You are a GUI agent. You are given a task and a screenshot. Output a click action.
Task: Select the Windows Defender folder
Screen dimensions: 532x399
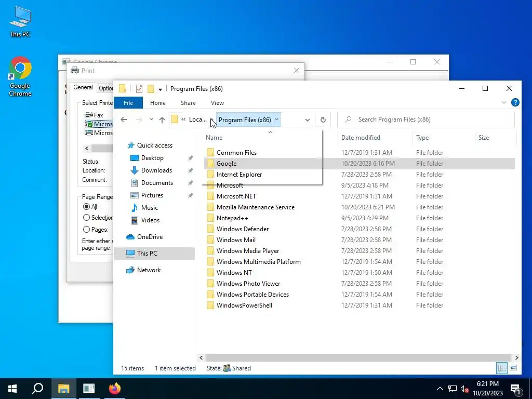[243, 229]
